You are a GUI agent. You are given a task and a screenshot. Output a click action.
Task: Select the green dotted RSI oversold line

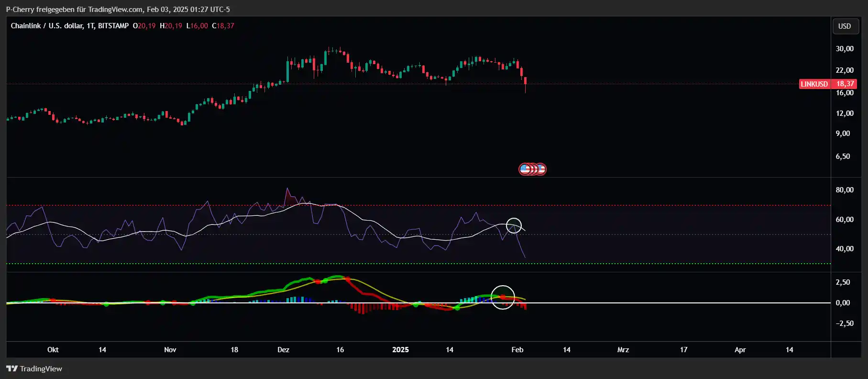[418, 264]
